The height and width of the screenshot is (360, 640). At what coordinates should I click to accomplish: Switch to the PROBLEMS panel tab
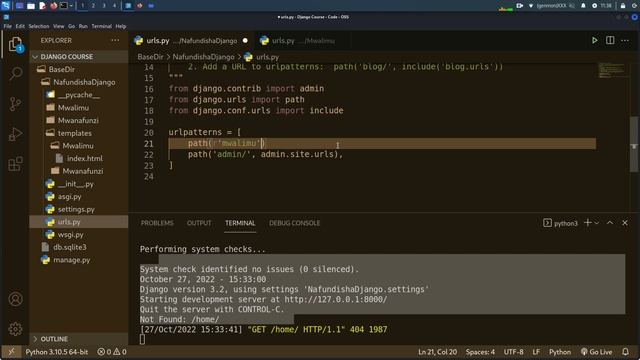(x=157, y=223)
